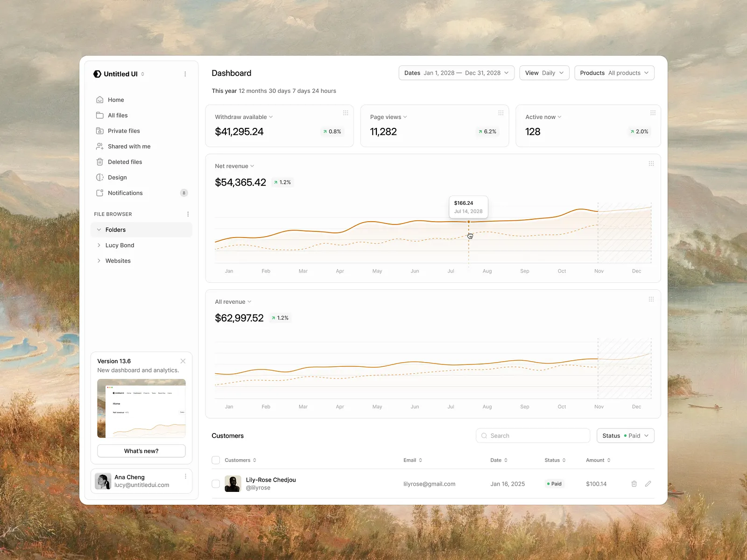This screenshot has width=747, height=560.
Task: Click the Jul 14 marker on Net revenue chart
Action: pos(469,222)
